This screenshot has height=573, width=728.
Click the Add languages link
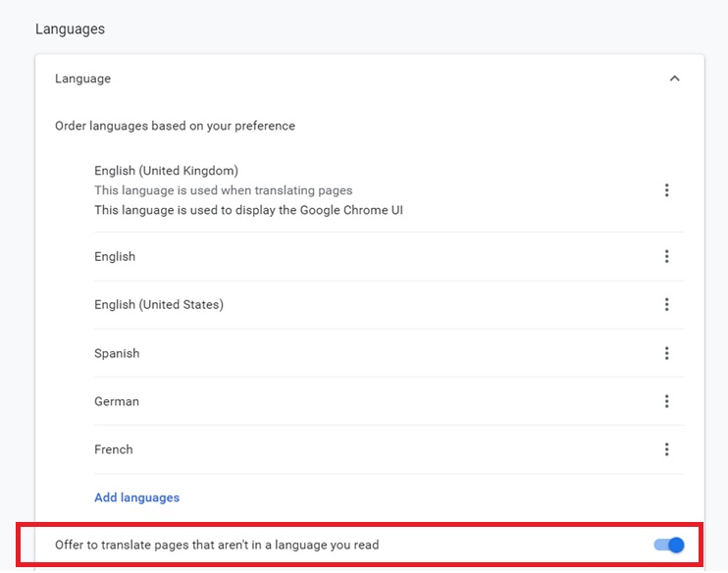coord(136,497)
